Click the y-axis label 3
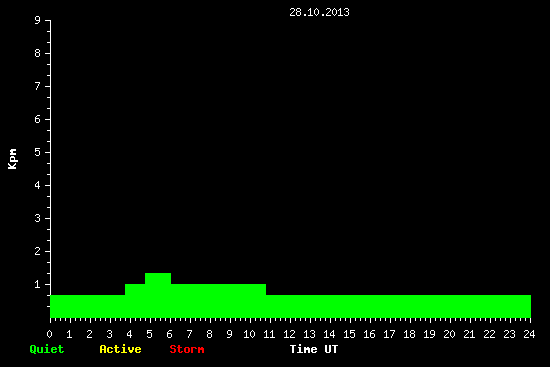 click(38, 218)
